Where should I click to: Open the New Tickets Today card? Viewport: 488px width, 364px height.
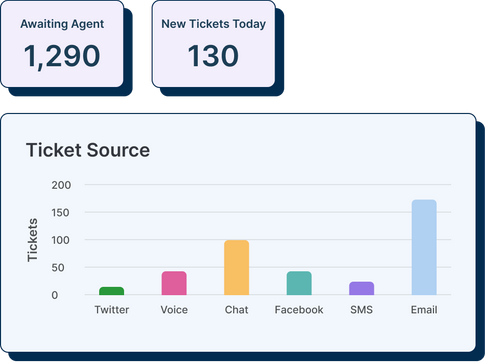click(213, 44)
